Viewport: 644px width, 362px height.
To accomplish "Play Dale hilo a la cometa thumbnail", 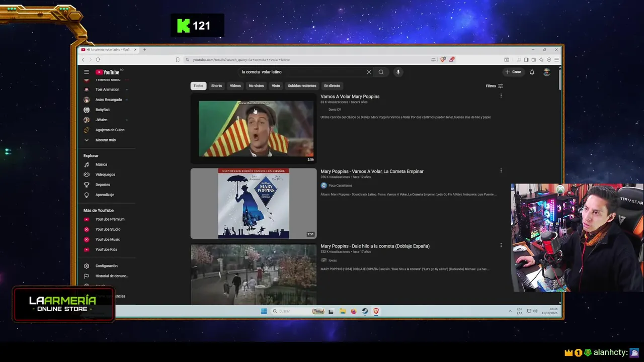I will point(254,274).
